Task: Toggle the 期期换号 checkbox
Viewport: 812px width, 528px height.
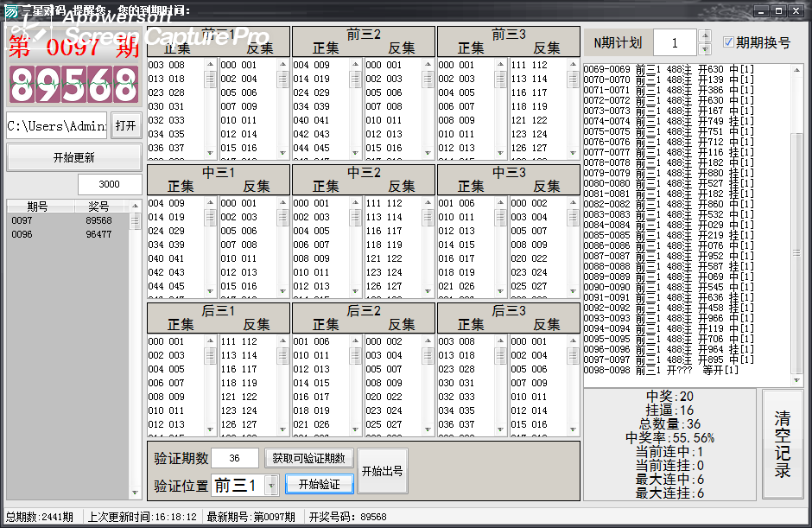Action: pos(728,42)
